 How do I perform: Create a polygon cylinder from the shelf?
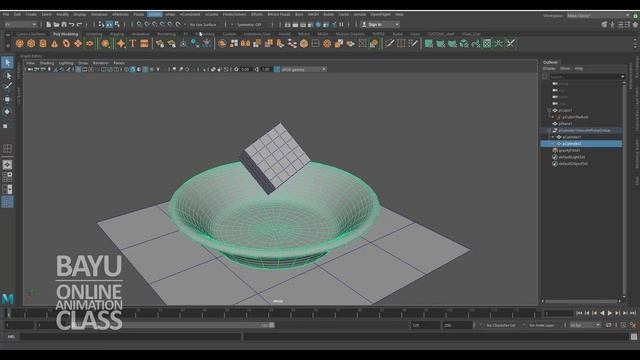[x=43, y=44]
